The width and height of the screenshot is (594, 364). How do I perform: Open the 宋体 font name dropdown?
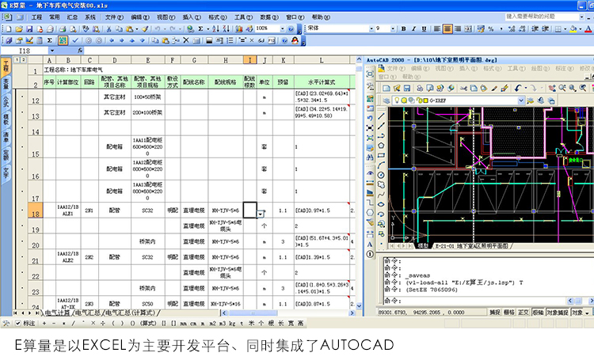(x=371, y=28)
